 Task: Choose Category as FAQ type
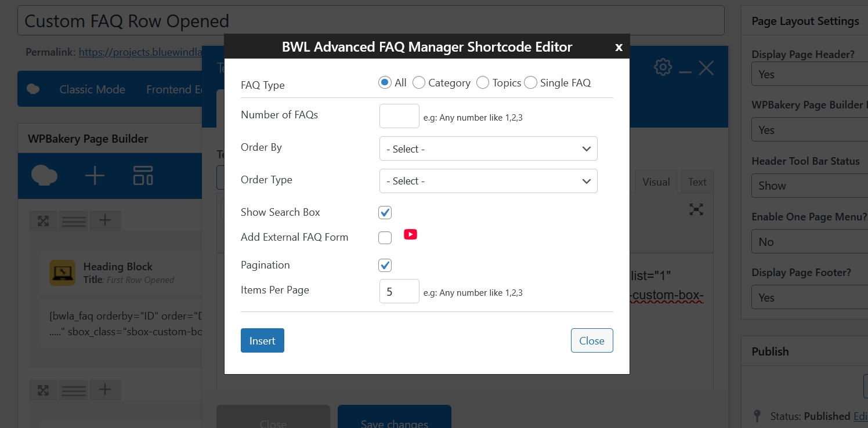click(419, 83)
